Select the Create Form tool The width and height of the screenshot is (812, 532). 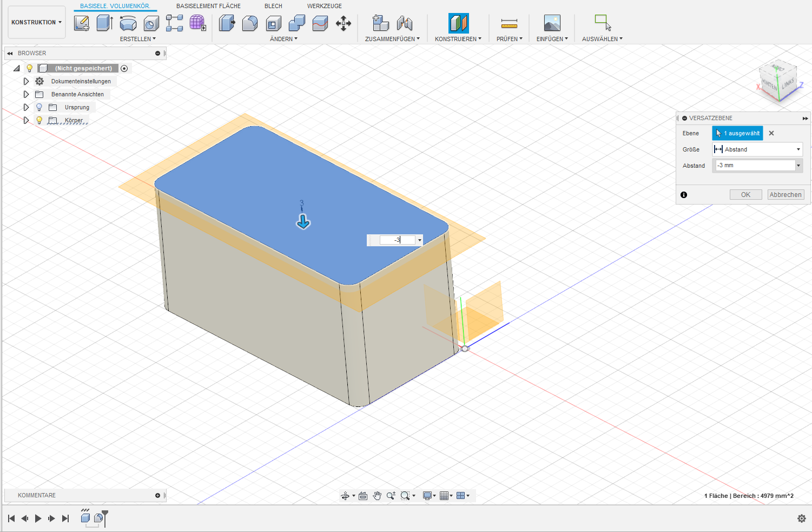pos(197,23)
